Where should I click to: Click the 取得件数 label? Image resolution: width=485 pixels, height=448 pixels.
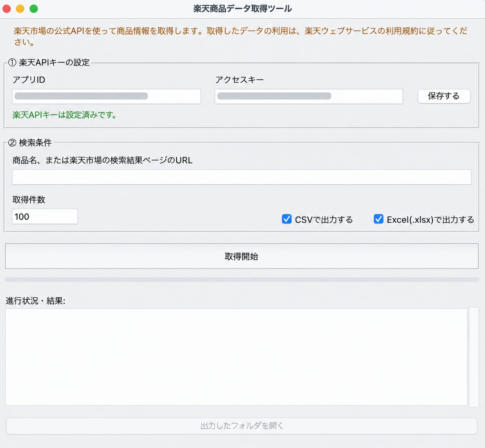tap(29, 200)
